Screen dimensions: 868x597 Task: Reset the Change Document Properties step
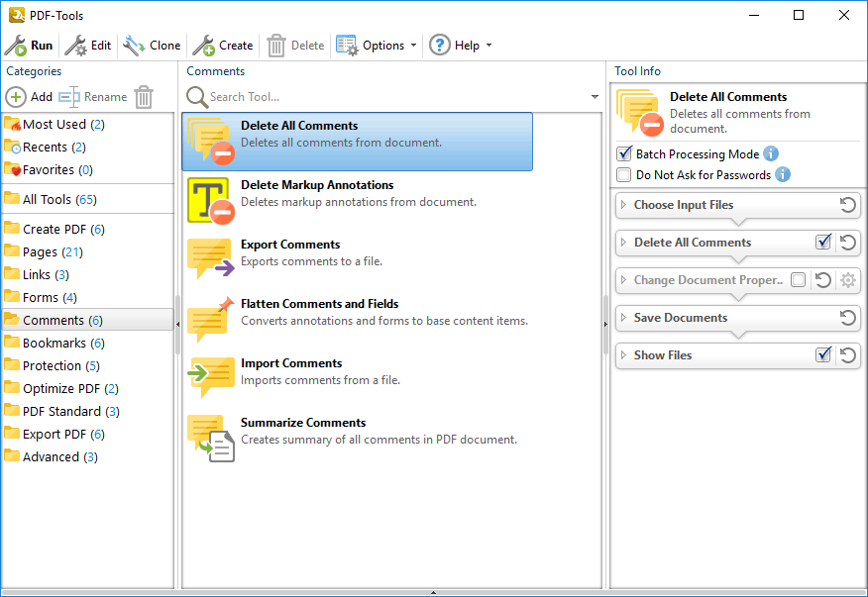(823, 280)
